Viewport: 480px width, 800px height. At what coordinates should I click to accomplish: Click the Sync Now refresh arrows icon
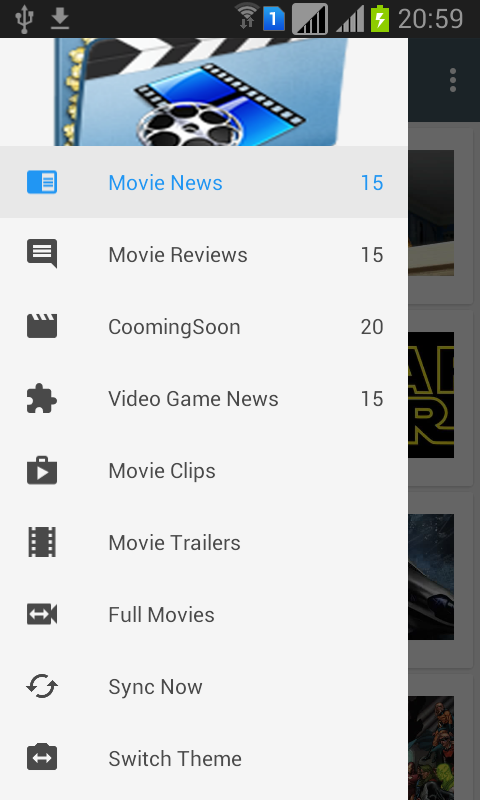tap(42, 686)
